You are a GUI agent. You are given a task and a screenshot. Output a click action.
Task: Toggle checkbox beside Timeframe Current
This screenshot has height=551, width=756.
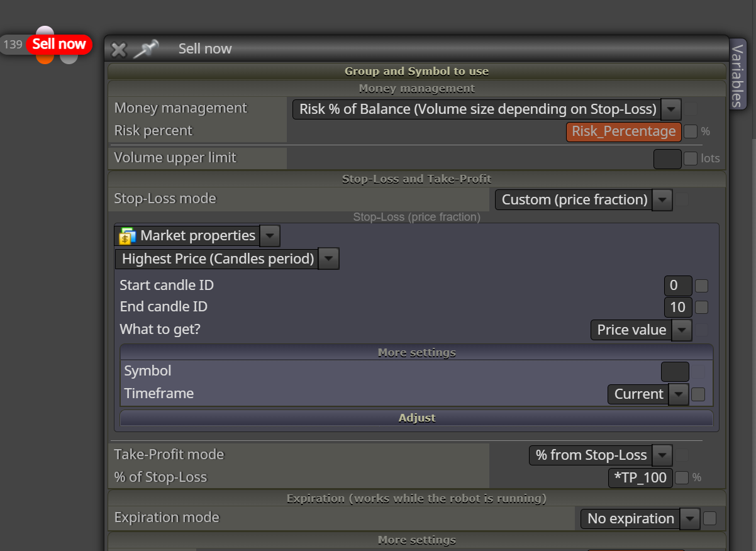tap(698, 394)
